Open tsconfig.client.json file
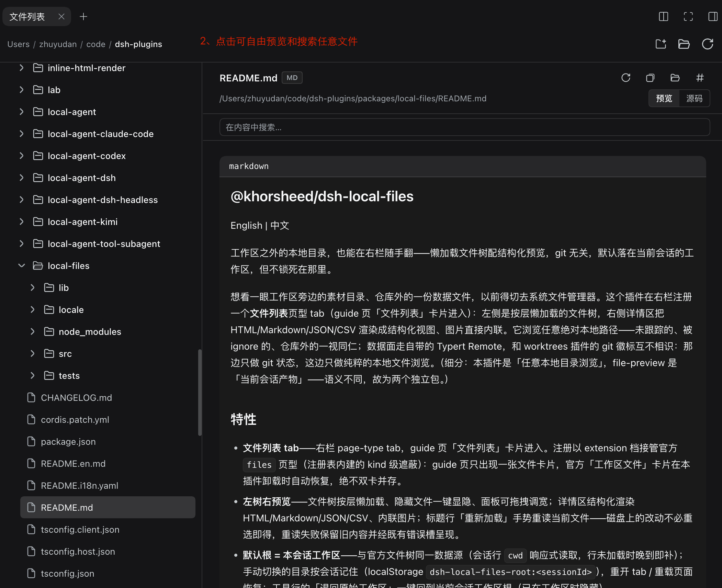Image resolution: width=722 pixels, height=588 pixels. pyautogui.click(x=108, y=530)
